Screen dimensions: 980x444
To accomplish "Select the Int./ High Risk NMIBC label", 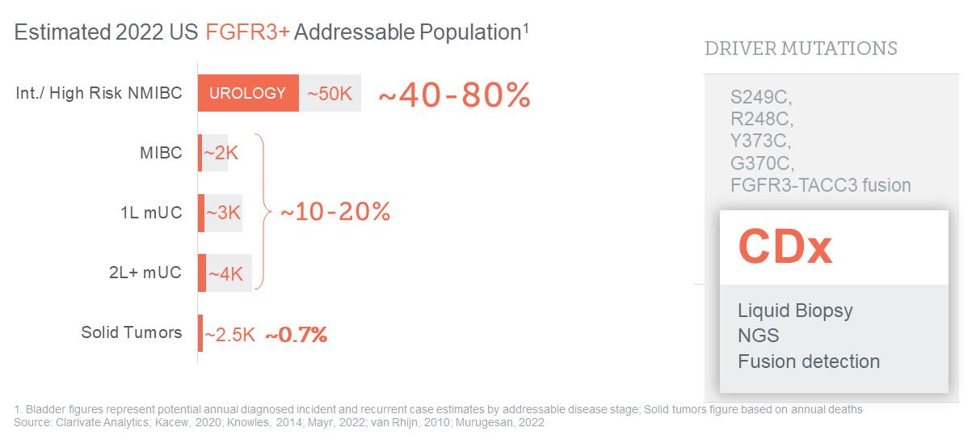I will [99, 93].
